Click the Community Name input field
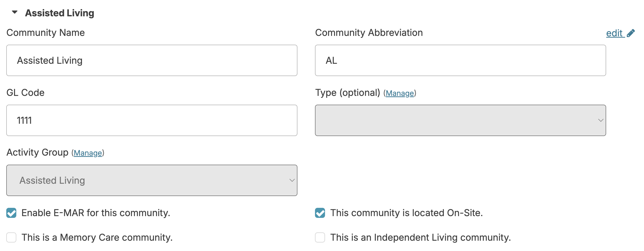Screen dimensions: 644x251 click(x=152, y=60)
